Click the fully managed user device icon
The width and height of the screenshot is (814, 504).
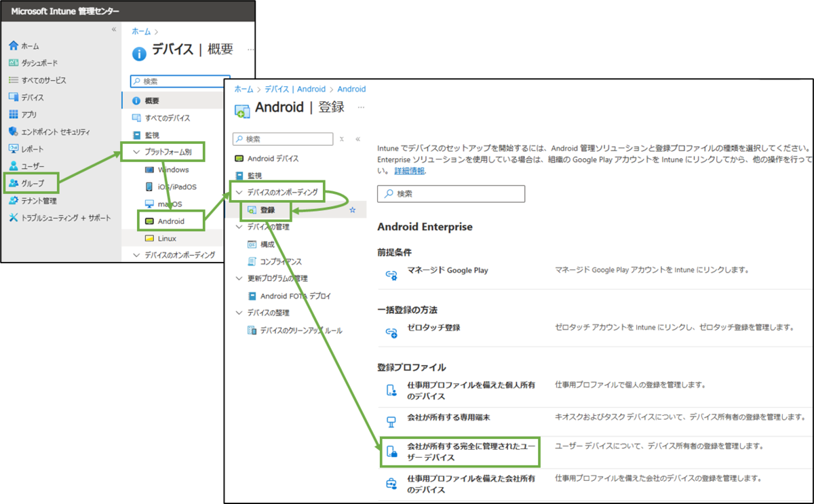pyautogui.click(x=391, y=452)
